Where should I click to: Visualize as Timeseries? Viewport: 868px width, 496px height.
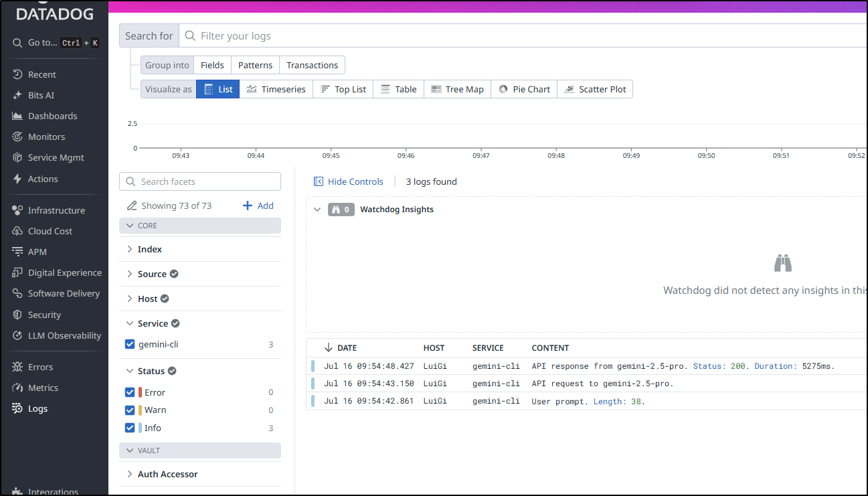(276, 89)
